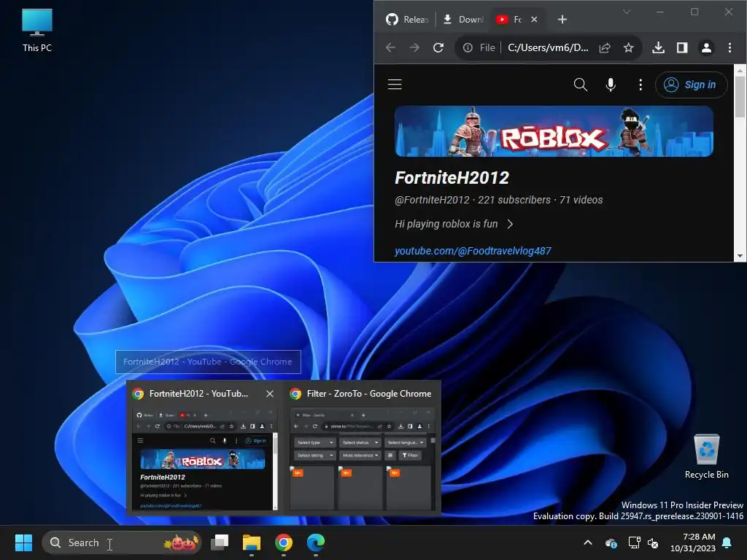Select the This PC desktop icon
The image size is (747, 560).
click(37, 30)
